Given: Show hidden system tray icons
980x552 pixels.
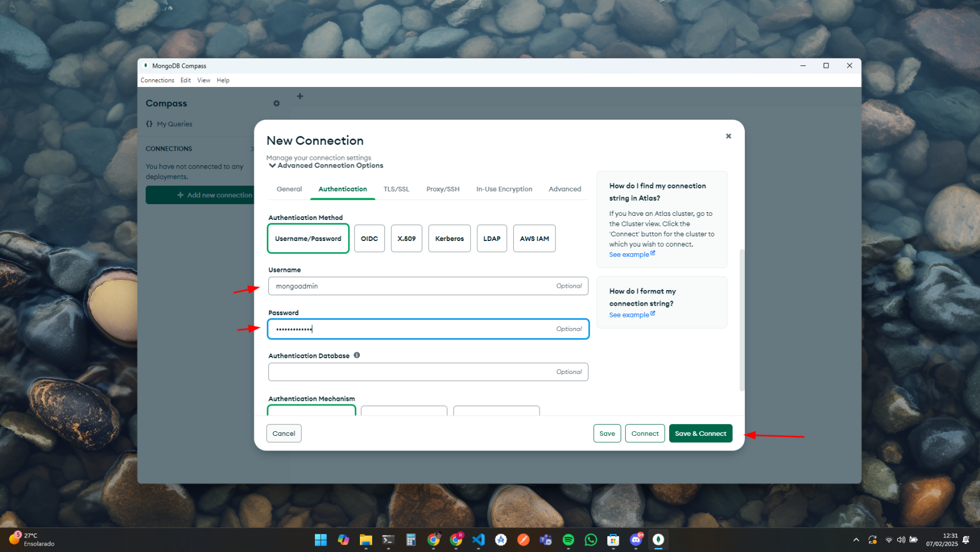Looking at the screenshot, I should pyautogui.click(x=856, y=540).
